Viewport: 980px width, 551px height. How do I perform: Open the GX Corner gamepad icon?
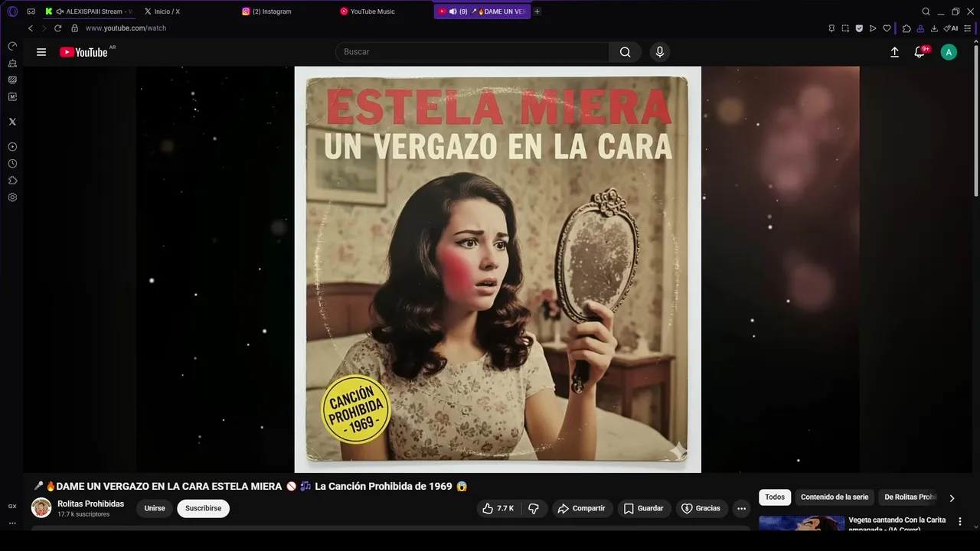(x=31, y=11)
